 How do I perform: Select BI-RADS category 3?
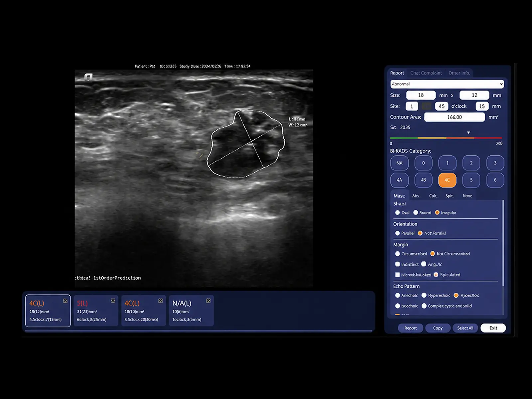click(495, 163)
